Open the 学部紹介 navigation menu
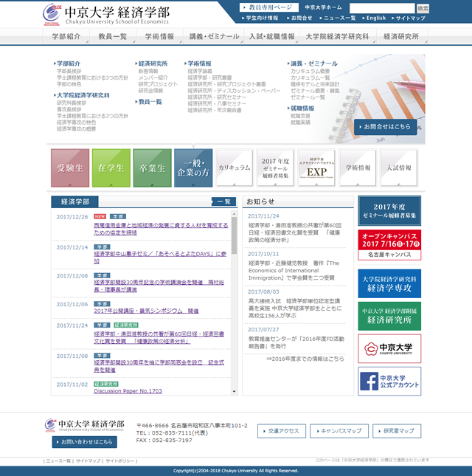The height and width of the screenshot is (476, 472). 66,36
